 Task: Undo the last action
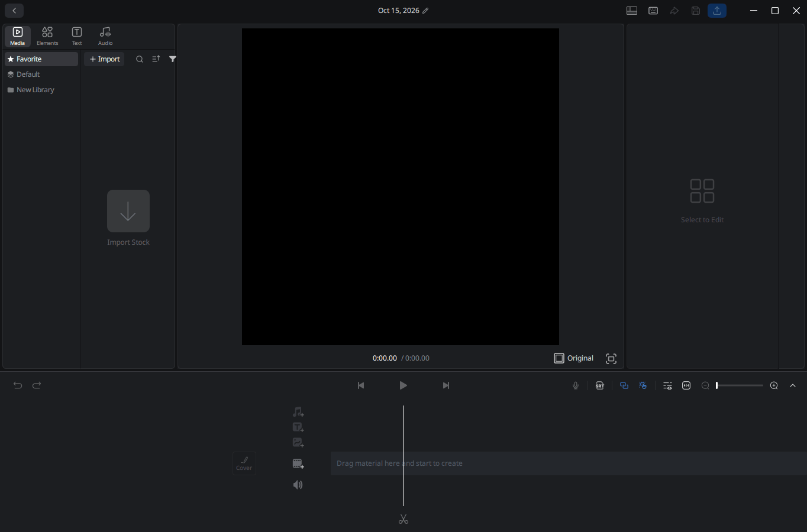(18, 385)
